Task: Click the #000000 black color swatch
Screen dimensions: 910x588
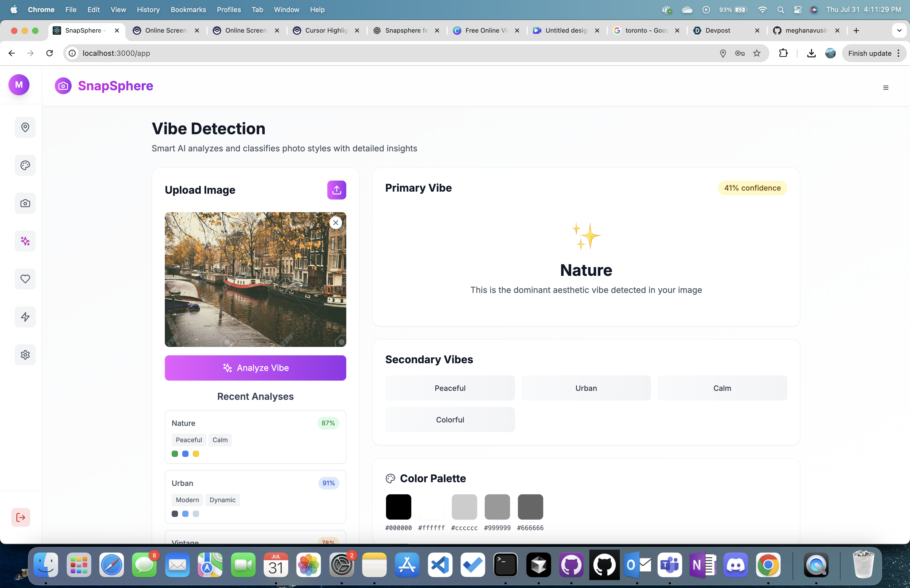Action: point(398,507)
